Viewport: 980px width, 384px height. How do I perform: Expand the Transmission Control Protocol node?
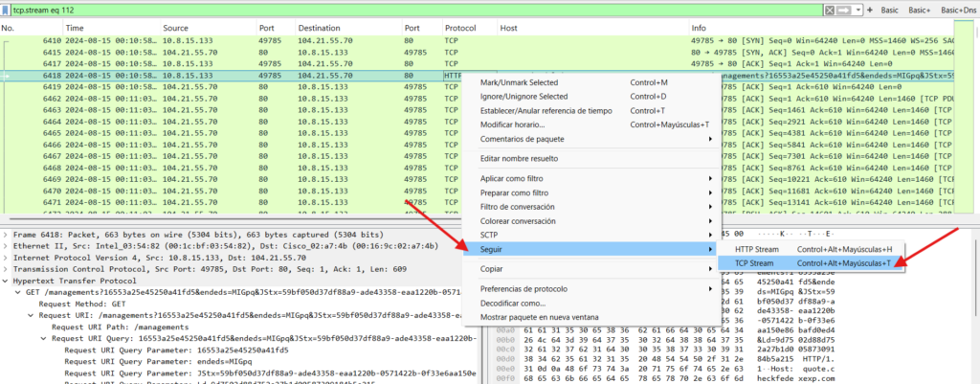[6, 268]
